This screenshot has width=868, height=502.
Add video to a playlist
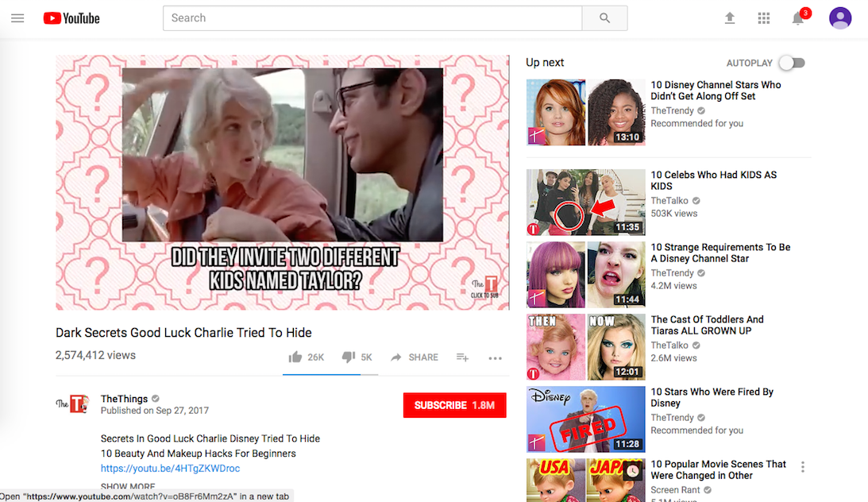coord(462,357)
